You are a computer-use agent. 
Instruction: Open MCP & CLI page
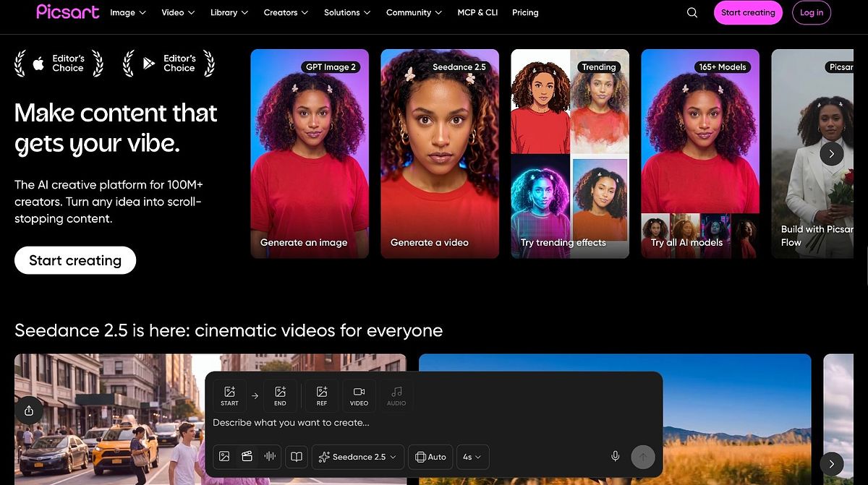coord(477,12)
